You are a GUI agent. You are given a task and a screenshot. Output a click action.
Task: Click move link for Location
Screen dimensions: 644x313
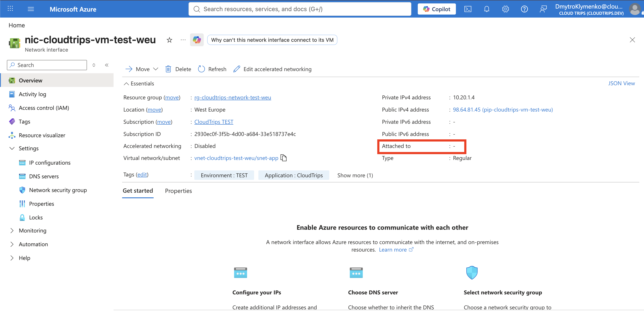pos(154,110)
